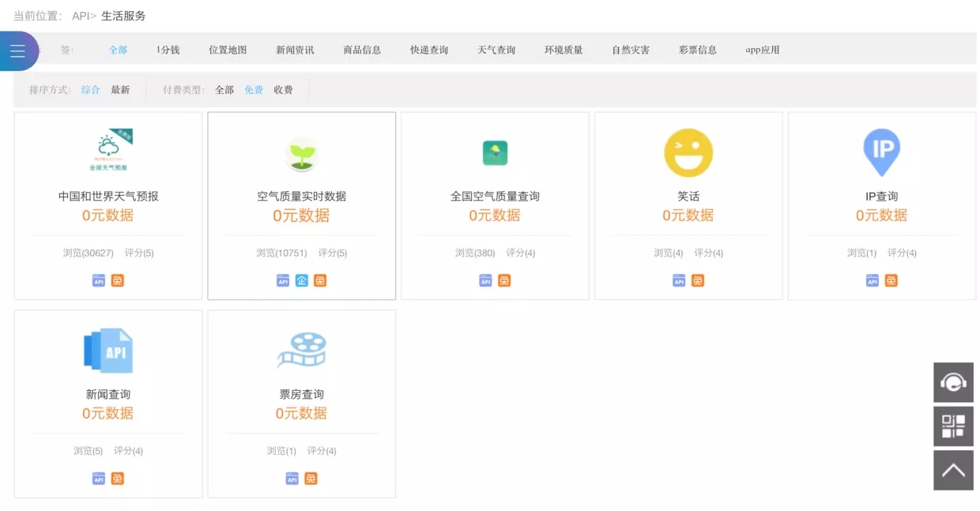Screen dimensions: 980x511
Task: Open the QR code icon button
Action: [953, 426]
